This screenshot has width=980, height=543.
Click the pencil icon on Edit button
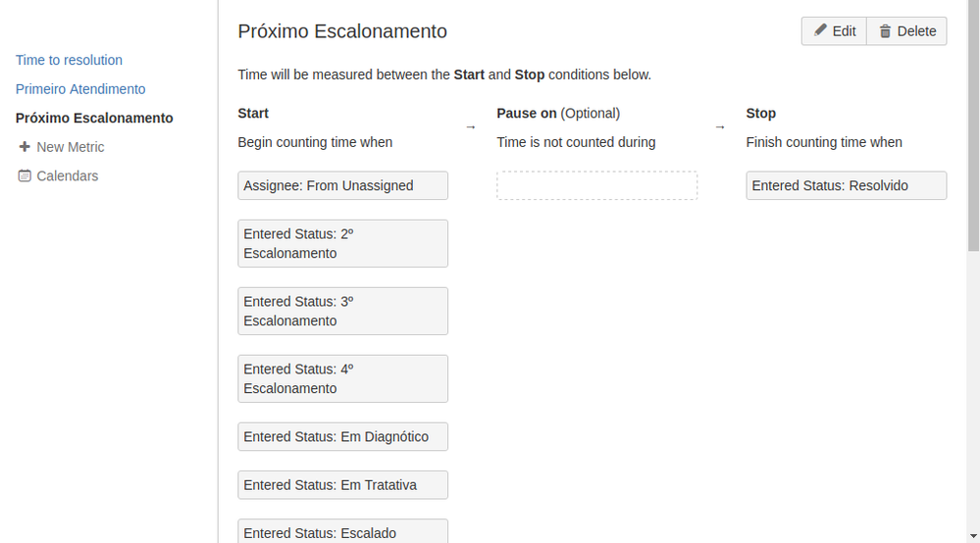point(820,30)
